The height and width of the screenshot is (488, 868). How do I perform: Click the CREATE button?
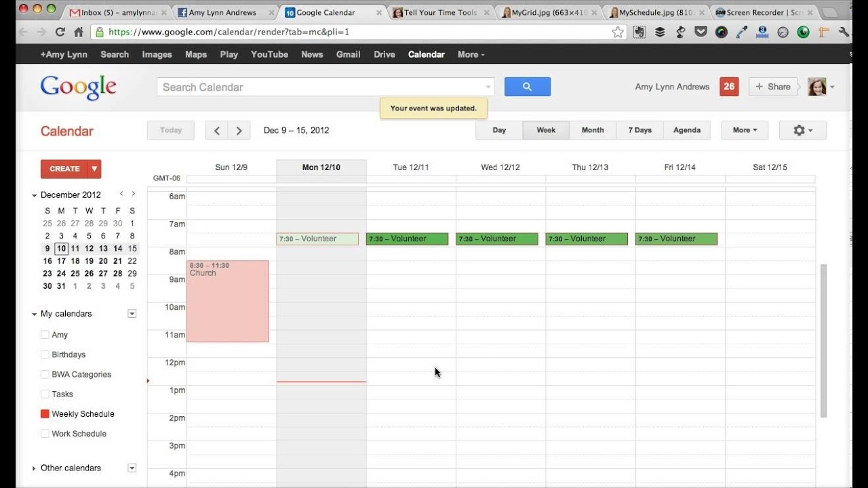pyautogui.click(x=64, y=169)
